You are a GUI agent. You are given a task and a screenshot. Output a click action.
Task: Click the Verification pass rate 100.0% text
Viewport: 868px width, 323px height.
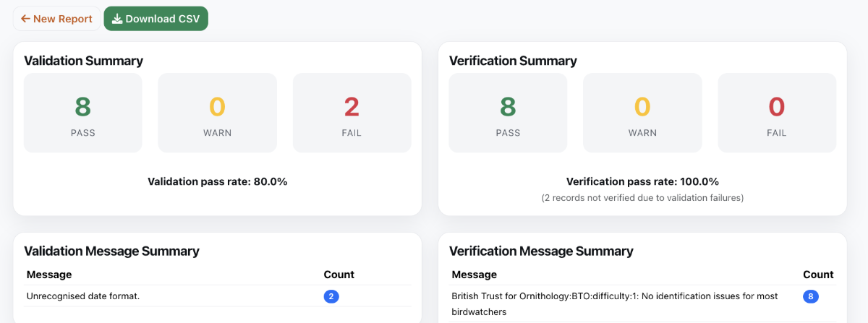(x=642, y=181)
